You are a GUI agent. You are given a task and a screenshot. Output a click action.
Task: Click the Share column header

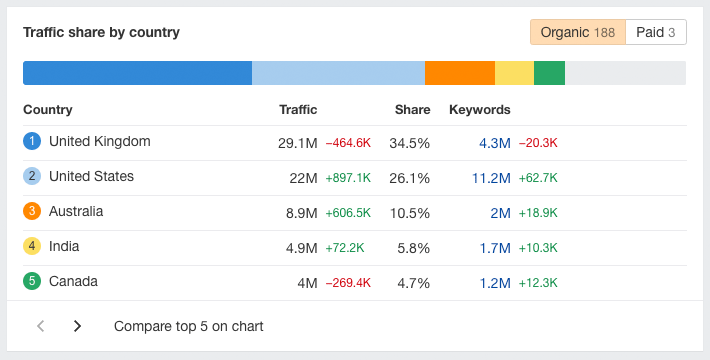click(x=413, y=110)
